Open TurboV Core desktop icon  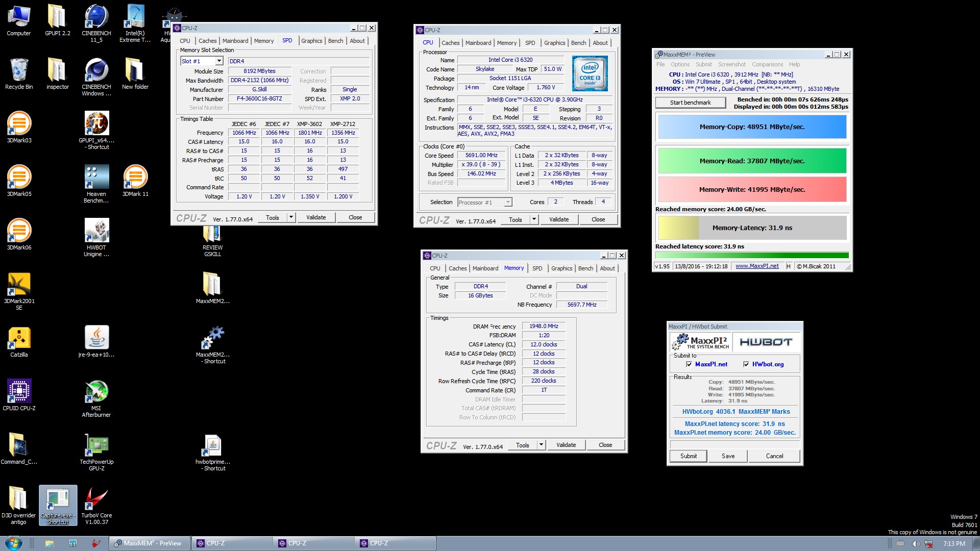click(x=96, y=506)
